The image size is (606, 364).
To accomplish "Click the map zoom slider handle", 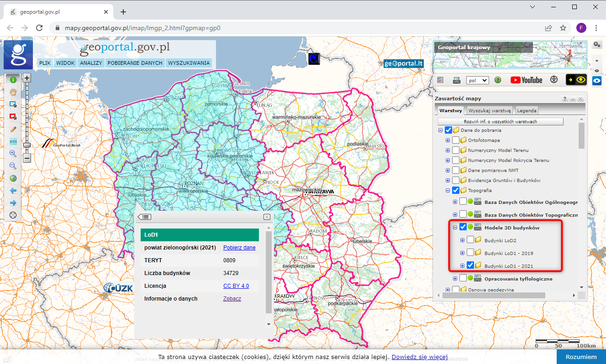I will pyautogui.click(x=27, y=145).
